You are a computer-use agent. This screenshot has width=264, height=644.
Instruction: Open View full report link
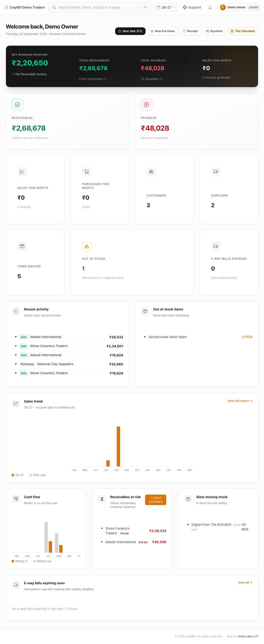240,401
